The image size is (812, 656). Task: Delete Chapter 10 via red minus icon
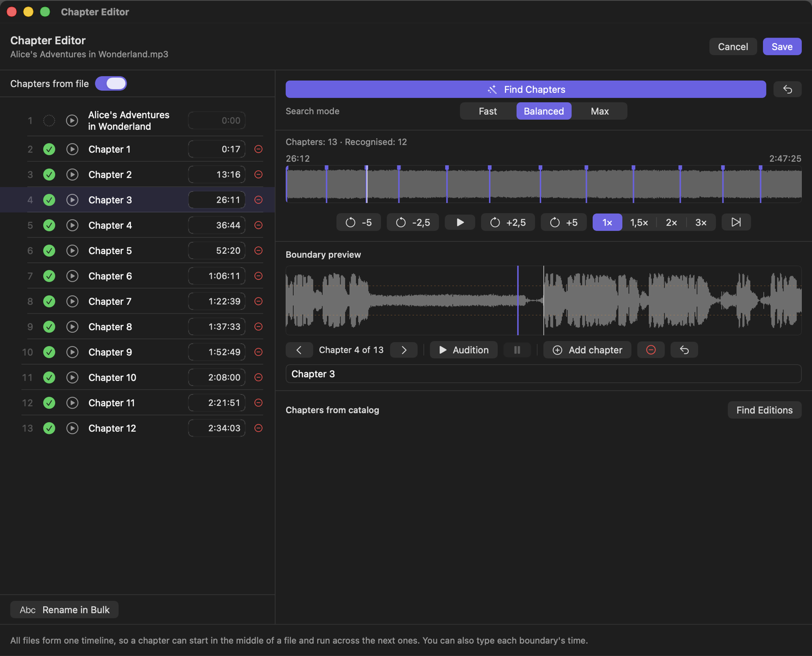pos(258,377)
